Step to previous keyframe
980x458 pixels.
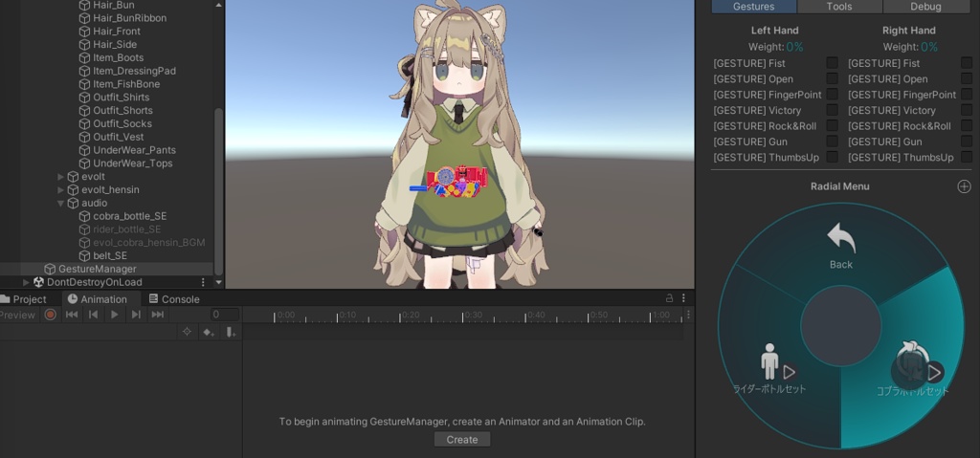pyautogui.click(x=93, y=315)
